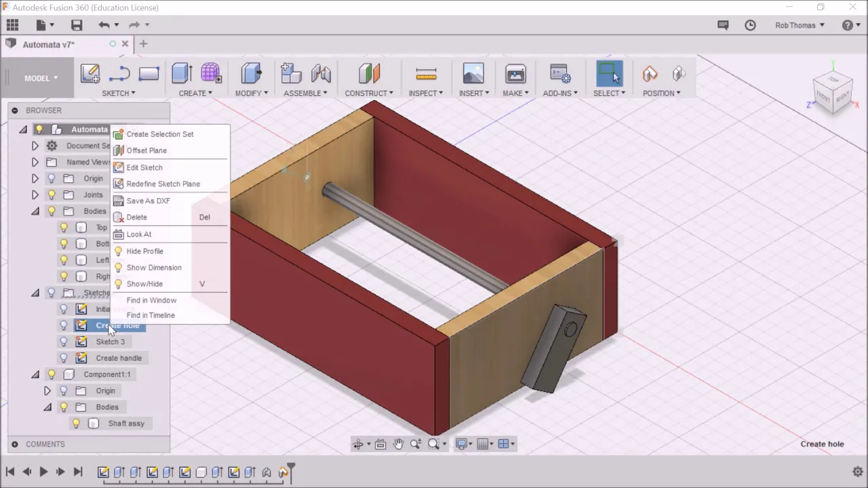Open a new design tab with plus
Image resolution: width=868 pixels, height=488 pixels.
coord(143,44)
